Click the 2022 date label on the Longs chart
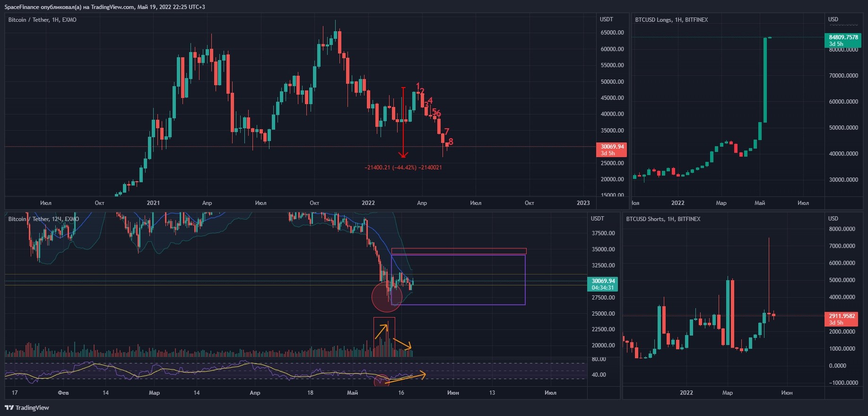Viewport: 868px width, 416px height. (x=678, y=203)
